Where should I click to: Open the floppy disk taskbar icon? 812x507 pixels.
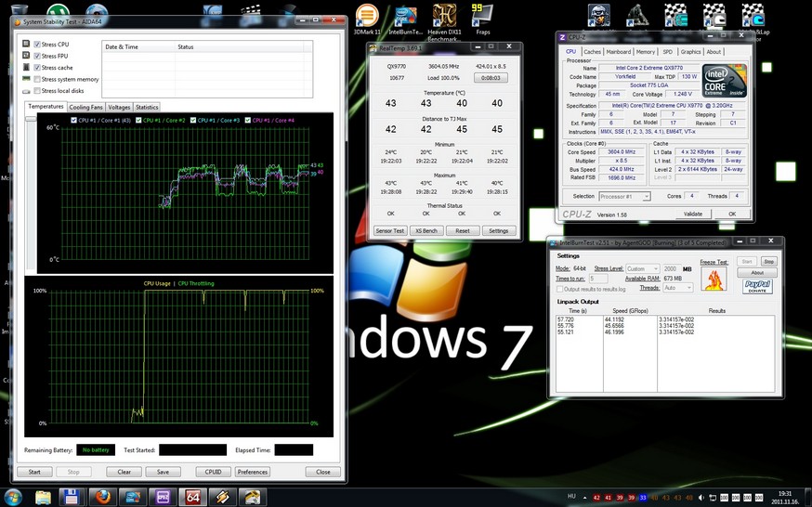pyautogui.click(x=72, y=497)
